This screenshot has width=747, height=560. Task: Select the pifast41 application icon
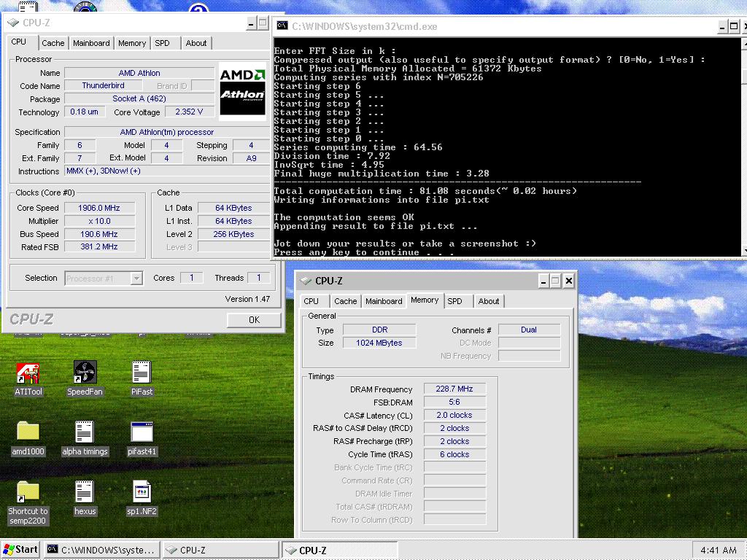pos(142,438)
